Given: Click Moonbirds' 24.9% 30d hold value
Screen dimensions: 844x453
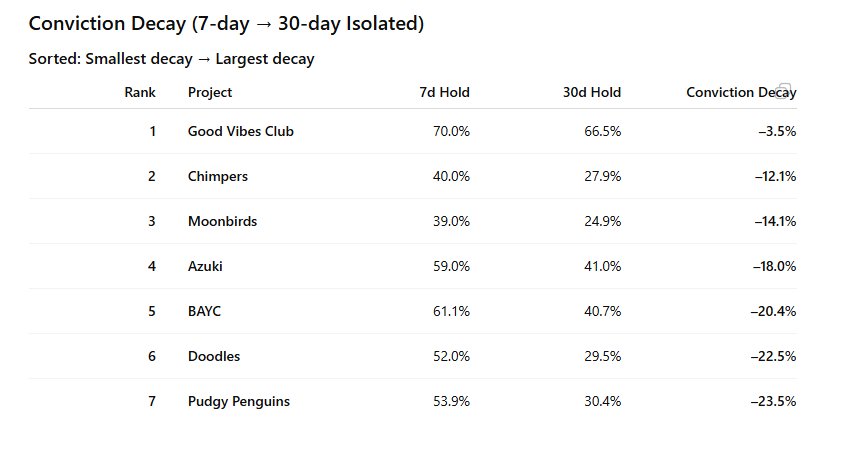Looking at the screenshot, I should pos(602,221).
